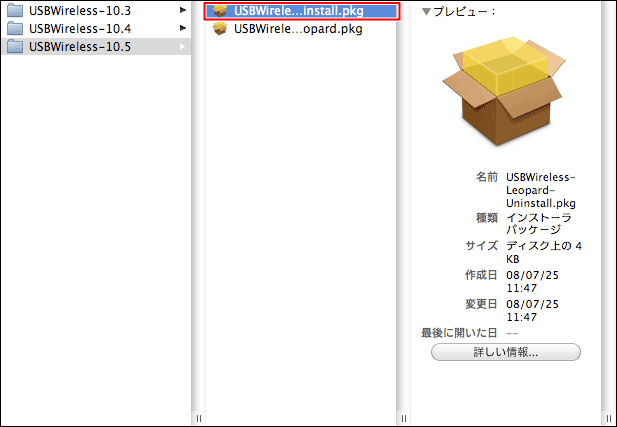Click the USBWireless-10.4 folder icon

15,28
